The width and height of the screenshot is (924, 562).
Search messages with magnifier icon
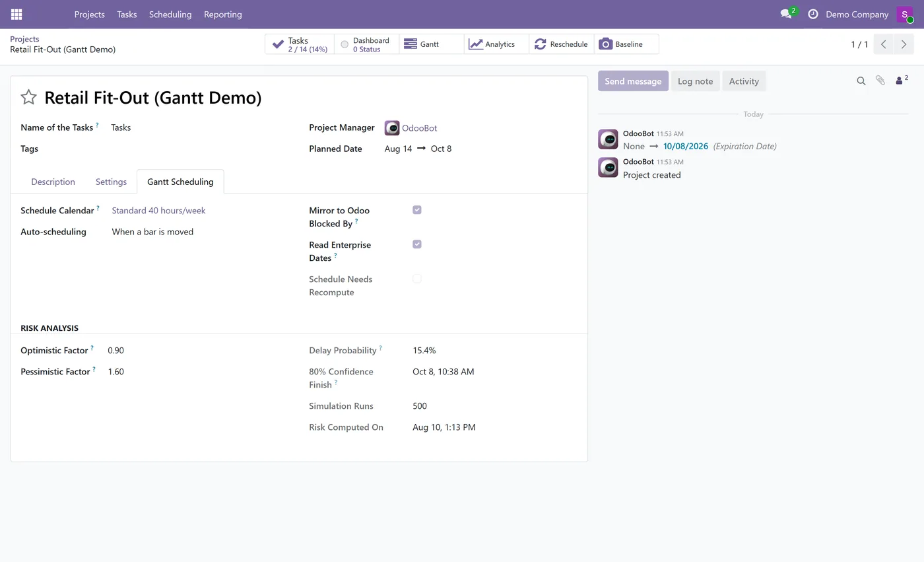pos(861,81)
